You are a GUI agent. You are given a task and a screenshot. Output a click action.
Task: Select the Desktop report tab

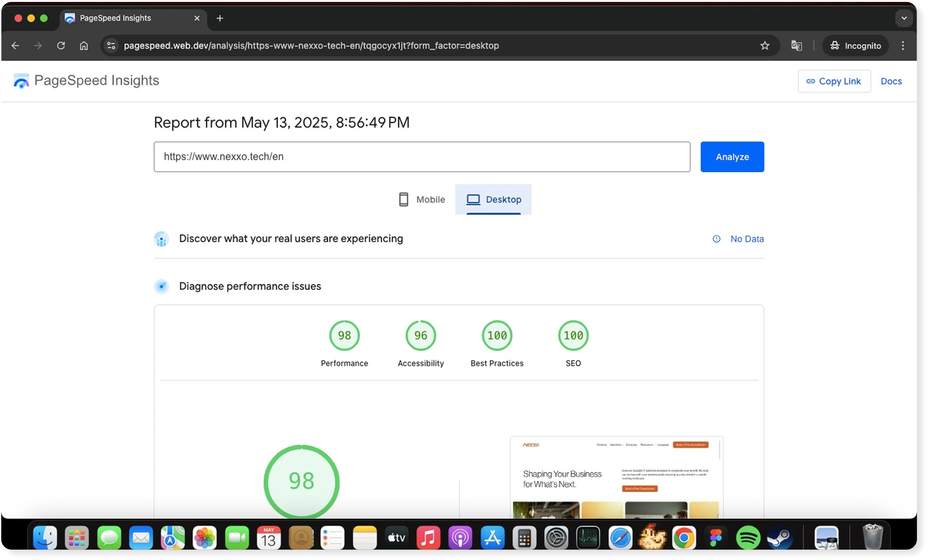(x=493, y=199)
